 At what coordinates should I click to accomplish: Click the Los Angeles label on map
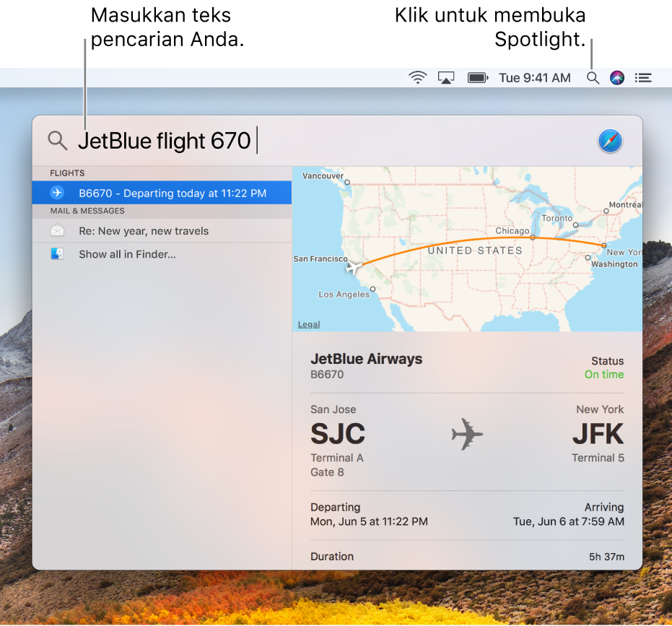coord(344,294)
